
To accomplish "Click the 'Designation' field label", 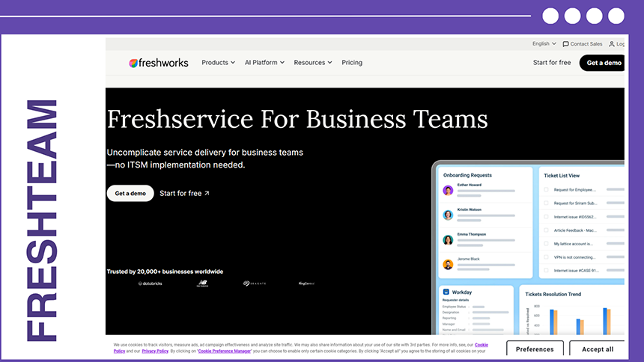I will pos(451,313).
